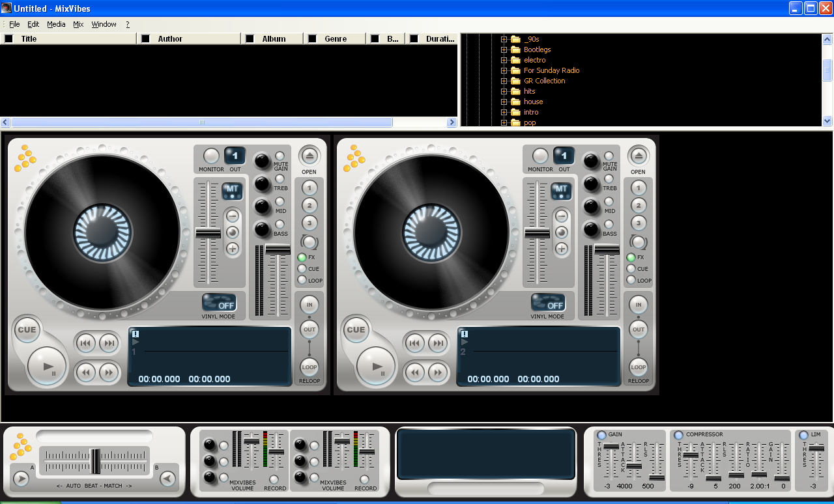This screenshot has width=834, height=504.
Task: Skip to previous track on deck 1
Action: [86, 343]
